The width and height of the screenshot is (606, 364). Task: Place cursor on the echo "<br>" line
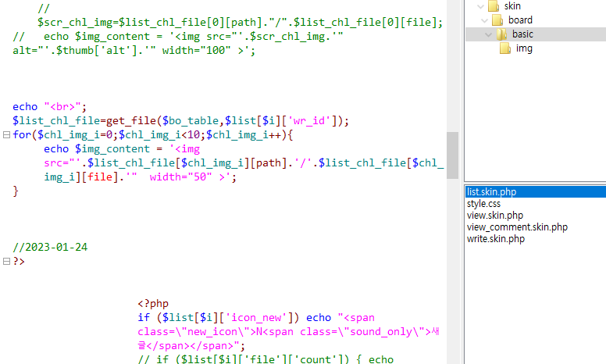pos(50,107)
